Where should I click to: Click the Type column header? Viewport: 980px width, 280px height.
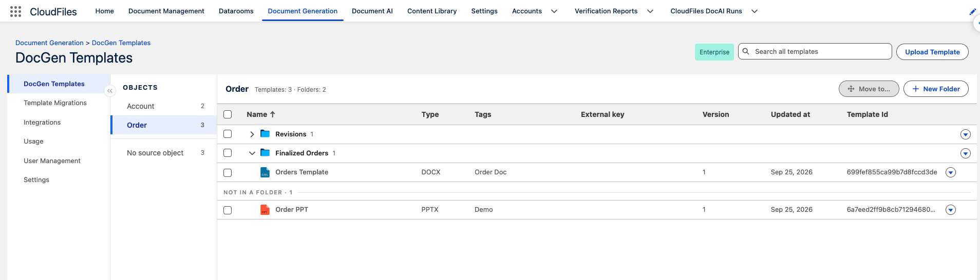[x=430, y=114]
